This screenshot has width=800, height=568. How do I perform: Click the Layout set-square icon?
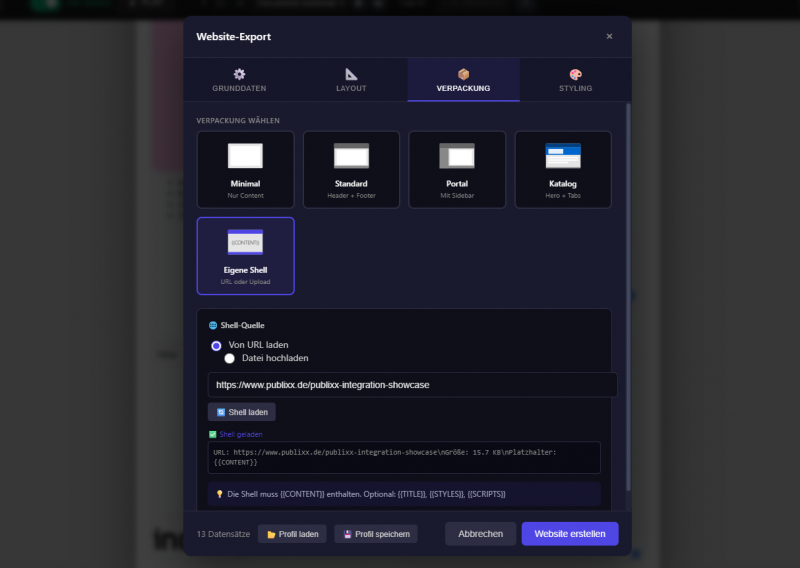click(x=351, y=74)
